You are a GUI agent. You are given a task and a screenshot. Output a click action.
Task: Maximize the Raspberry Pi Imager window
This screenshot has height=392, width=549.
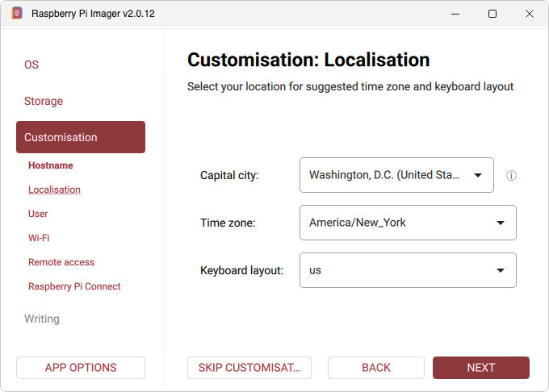492,14
